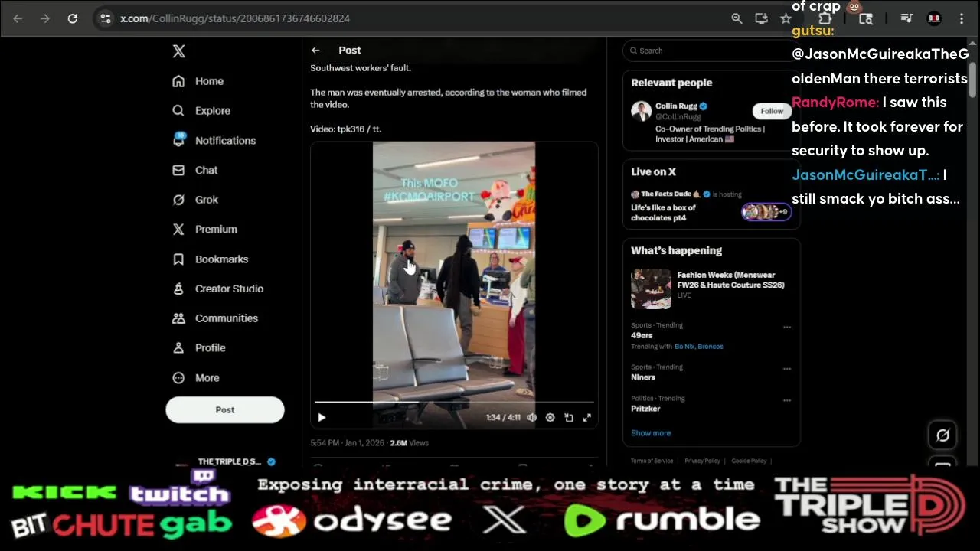Open the Terms of Service link
This screenshot has height=551, width=980.
652,461
